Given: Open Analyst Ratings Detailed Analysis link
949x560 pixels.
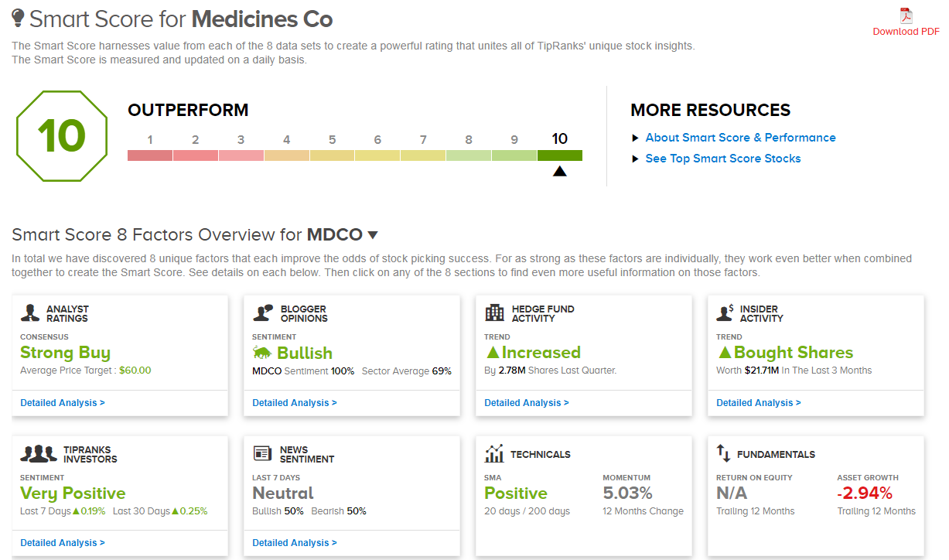Looking at the screenshot, I should click(x=63, y=403).
